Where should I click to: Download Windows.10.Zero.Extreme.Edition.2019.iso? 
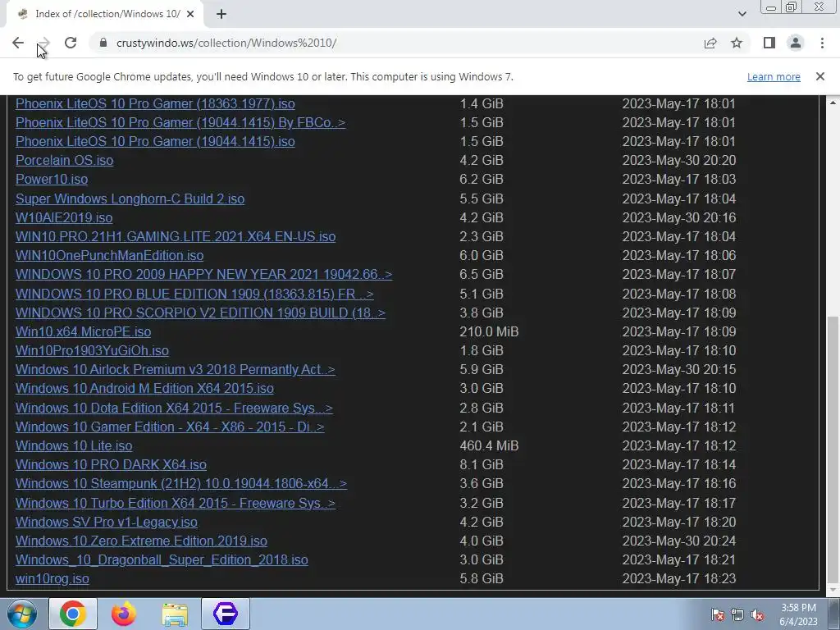point(141,541)
